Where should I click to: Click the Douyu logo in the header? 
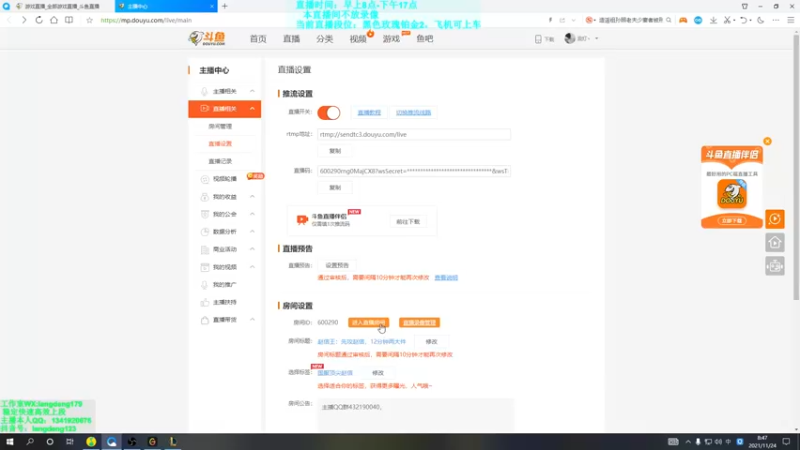(207, 38)
